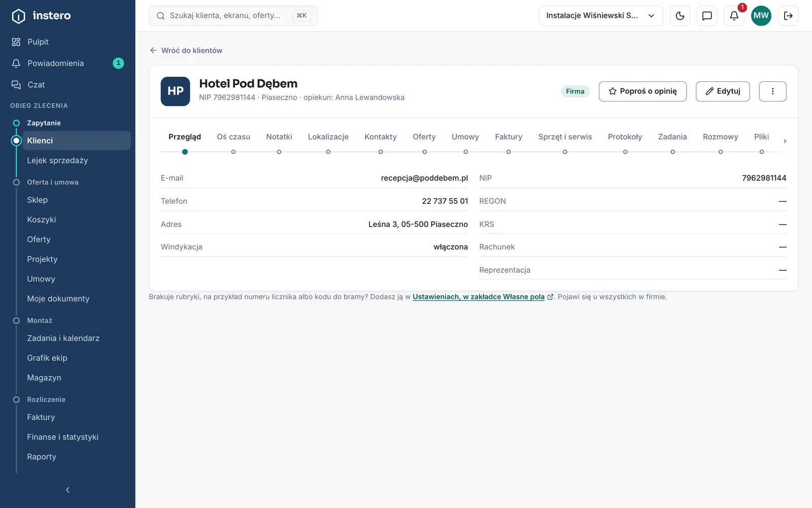Open the Lokalizacje tab
812x508 pixels.
coord(328,137)
